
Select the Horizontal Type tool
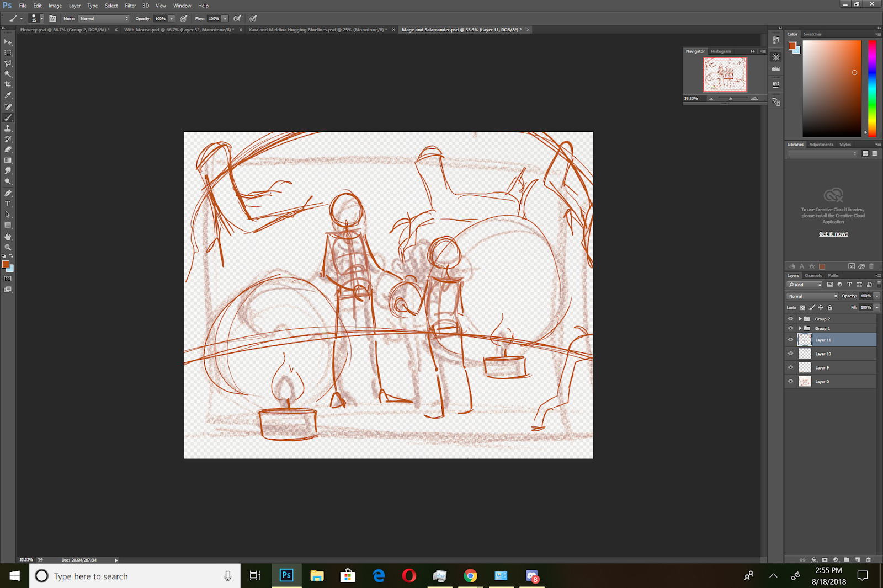[8, 204]
